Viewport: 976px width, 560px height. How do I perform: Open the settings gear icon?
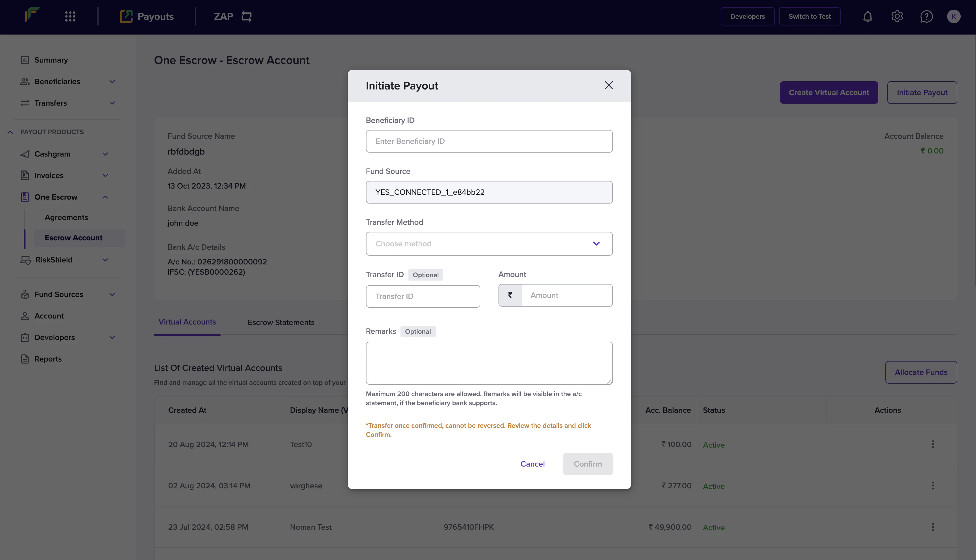(x=897, y=16)
